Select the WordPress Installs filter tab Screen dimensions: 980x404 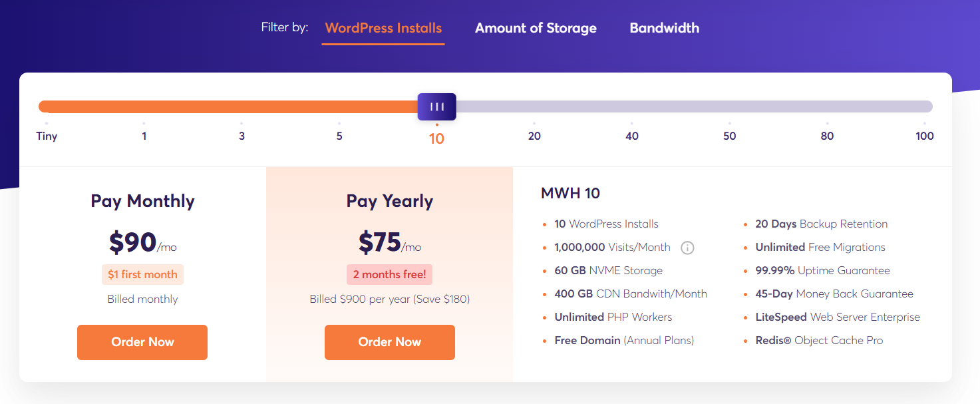click(x=383, y=29)
